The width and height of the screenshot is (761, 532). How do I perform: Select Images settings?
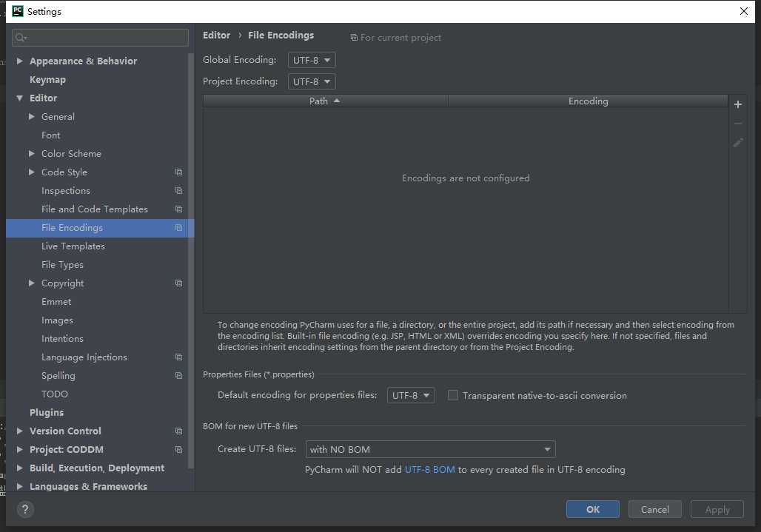[57, 320]
